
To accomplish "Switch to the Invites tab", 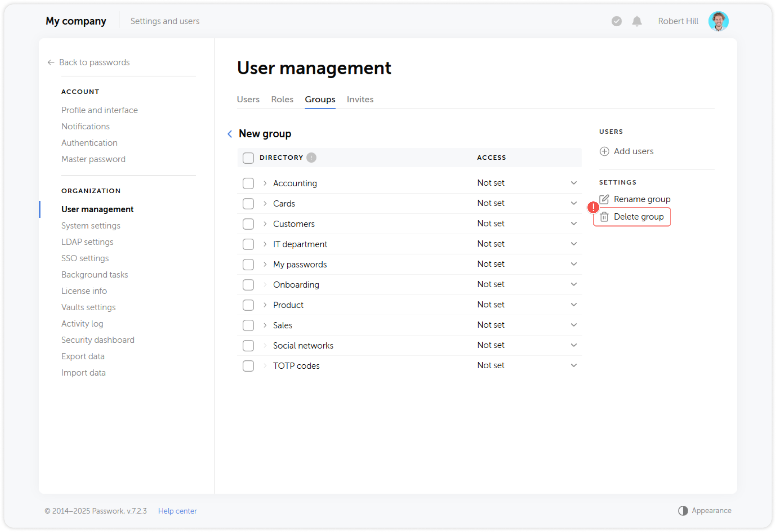I will click(360, 99).
